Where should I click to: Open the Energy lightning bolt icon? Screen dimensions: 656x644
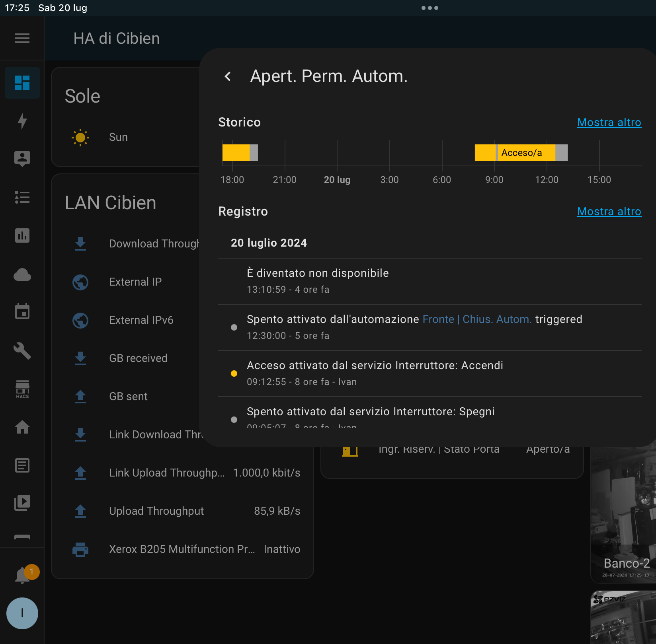22,121
